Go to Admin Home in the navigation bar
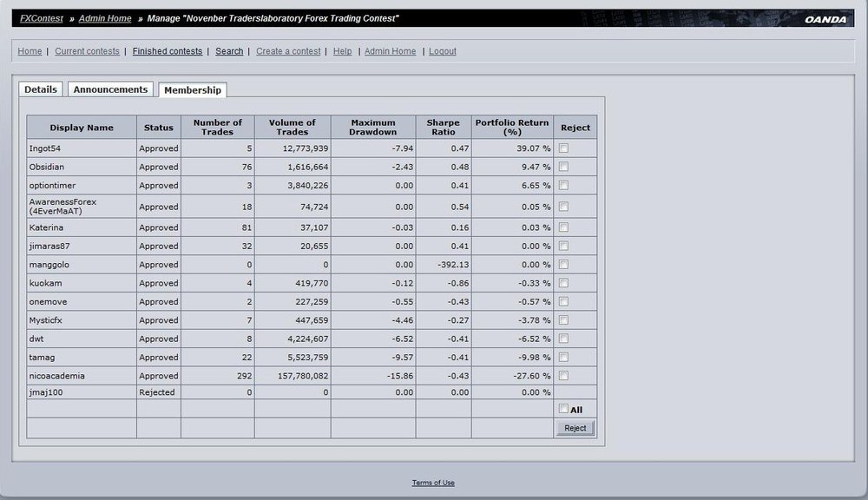The width and height of the screenshot is (868, 500). 391,51
